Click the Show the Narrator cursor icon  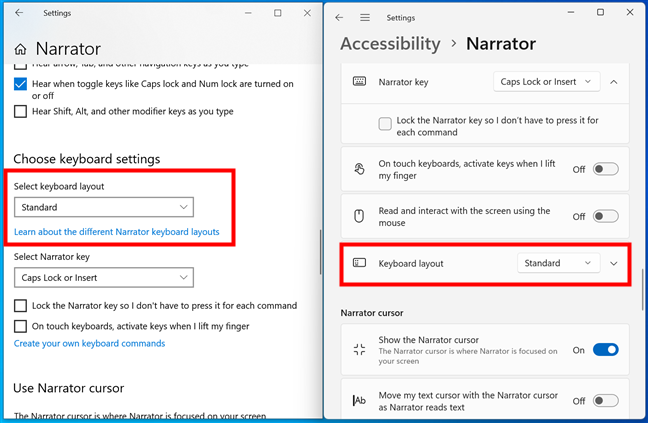pyautogui.click(x=359, y=349)
